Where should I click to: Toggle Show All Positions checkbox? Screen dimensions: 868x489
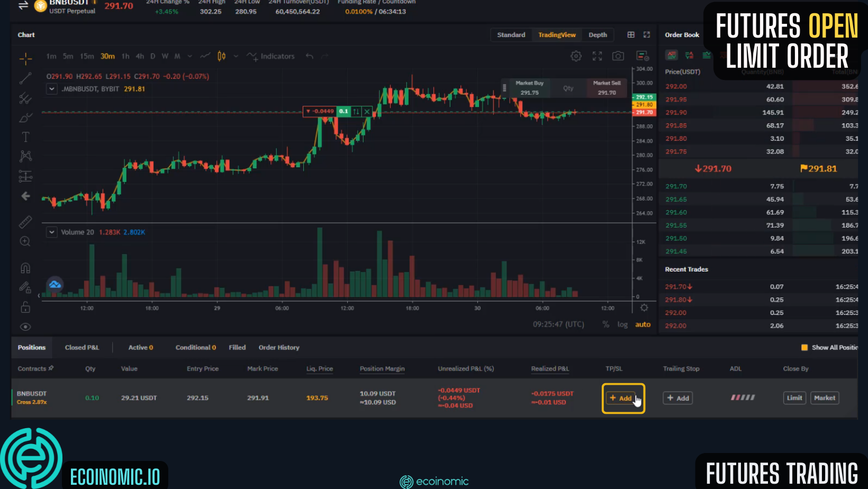(x=804, y=348)
